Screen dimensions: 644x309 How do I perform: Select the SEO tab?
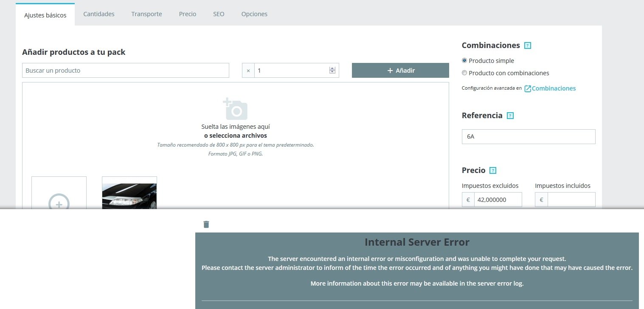click(x=219, y=14)
